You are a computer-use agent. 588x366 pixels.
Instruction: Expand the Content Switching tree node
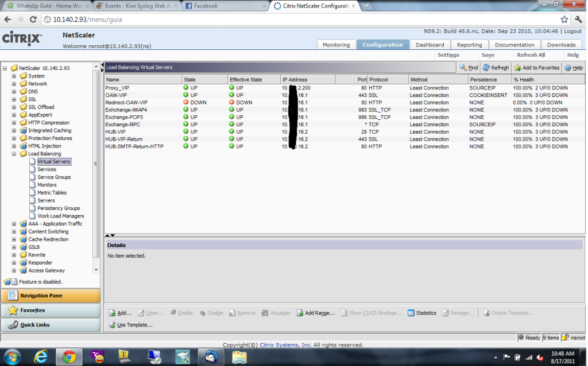(x=14, y=232)
